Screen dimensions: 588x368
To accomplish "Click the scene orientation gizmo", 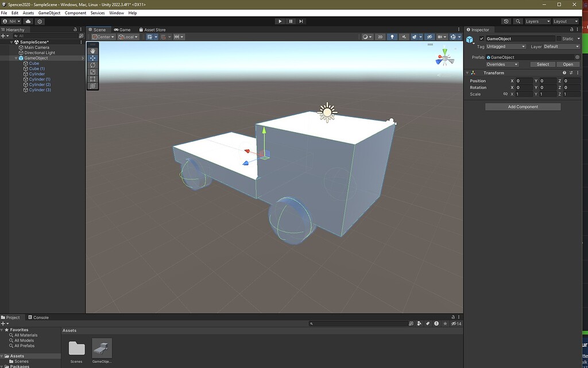I will [x=444, y=57].
